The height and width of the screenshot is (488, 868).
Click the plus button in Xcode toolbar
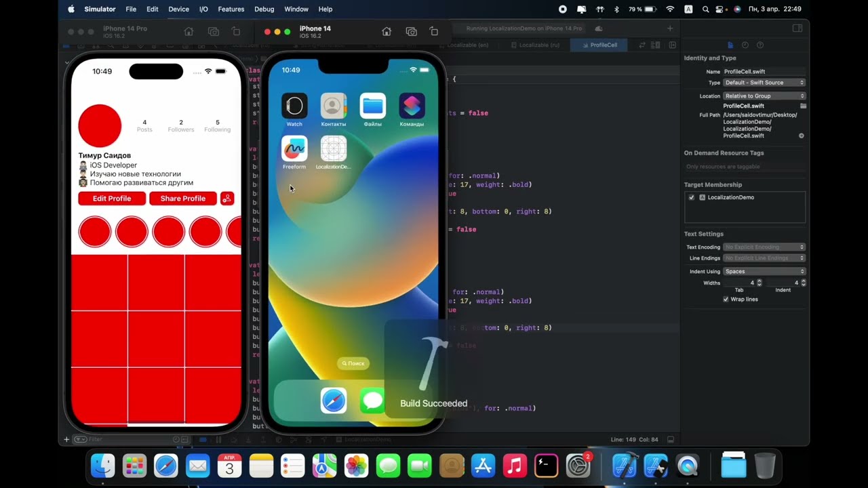[670, 28]
